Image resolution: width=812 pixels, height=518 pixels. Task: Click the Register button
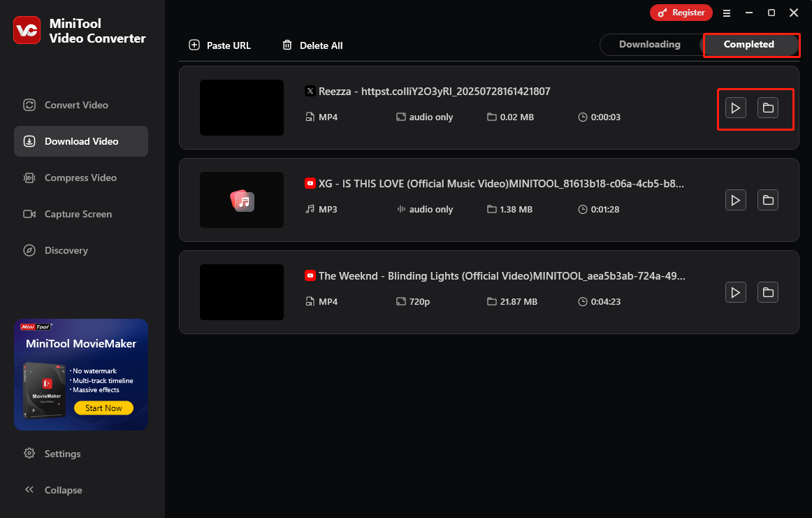[681, 13]
